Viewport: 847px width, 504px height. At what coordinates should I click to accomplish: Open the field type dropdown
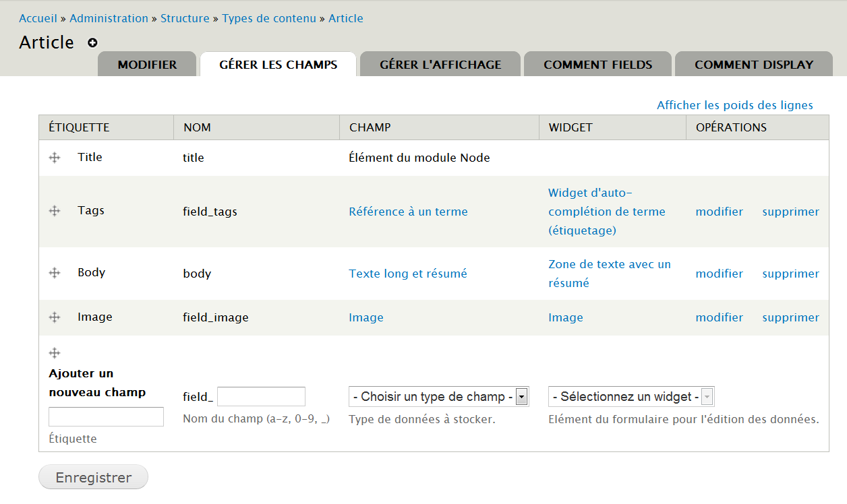438,397
